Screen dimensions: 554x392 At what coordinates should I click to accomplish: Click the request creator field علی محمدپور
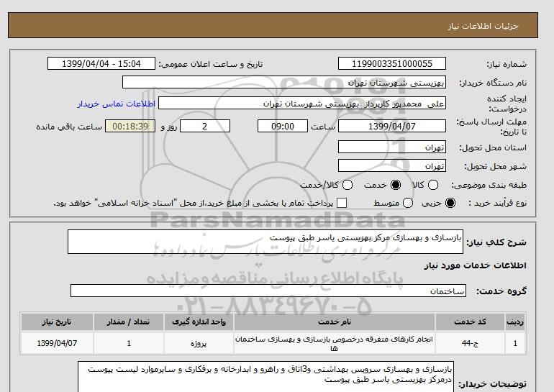tap(302, 104)
